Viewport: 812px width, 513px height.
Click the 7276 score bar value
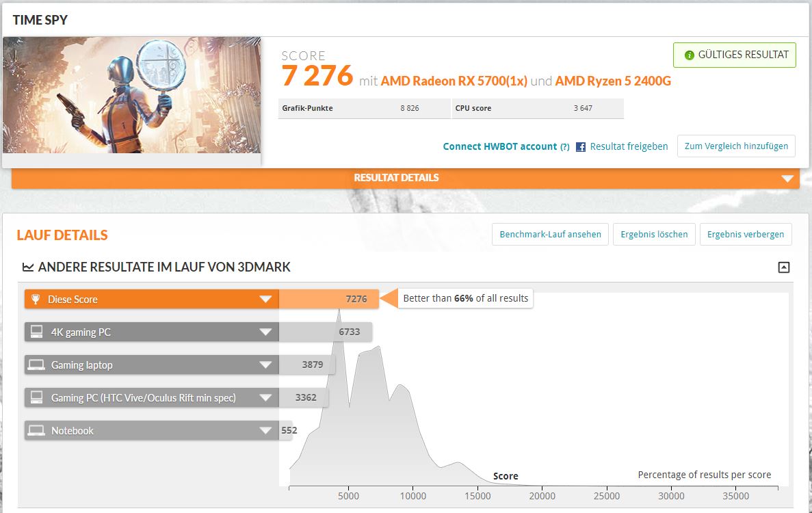pos(356,299)
